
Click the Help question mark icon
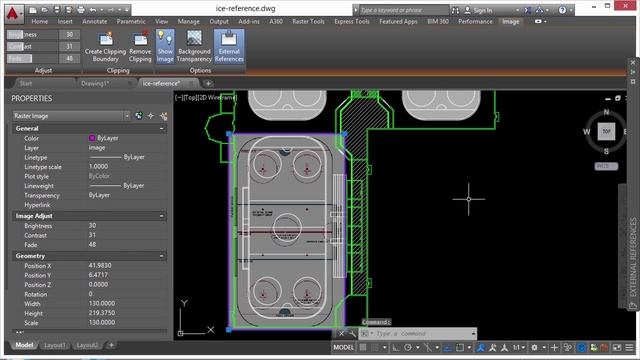[562, 10]
